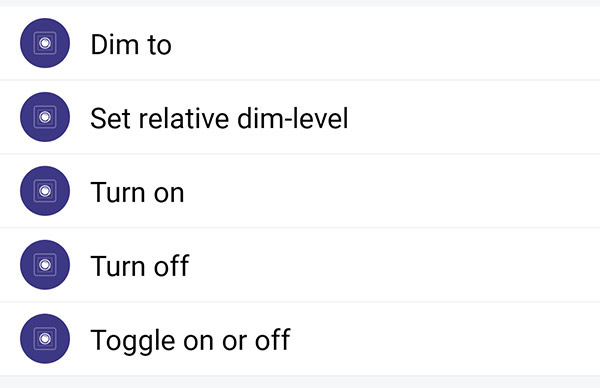This screenshot has height=388, width=600.
Task: Click the blank space in the Set relative dim-level row
Action: [x=474, y=117]
